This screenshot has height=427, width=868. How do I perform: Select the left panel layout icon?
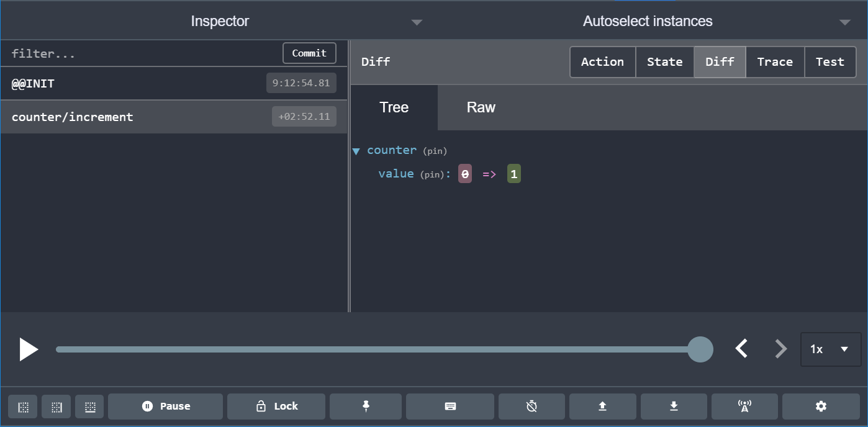click(22, 407)
